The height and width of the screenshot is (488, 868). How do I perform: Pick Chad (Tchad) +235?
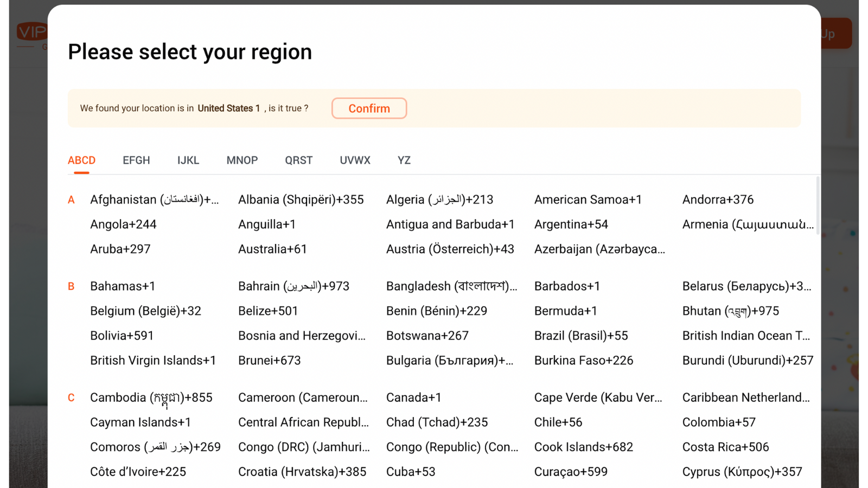(437, 423)
